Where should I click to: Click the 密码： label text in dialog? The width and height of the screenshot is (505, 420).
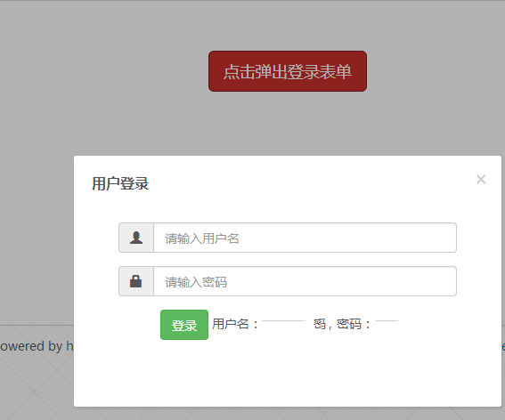[354, 324]
